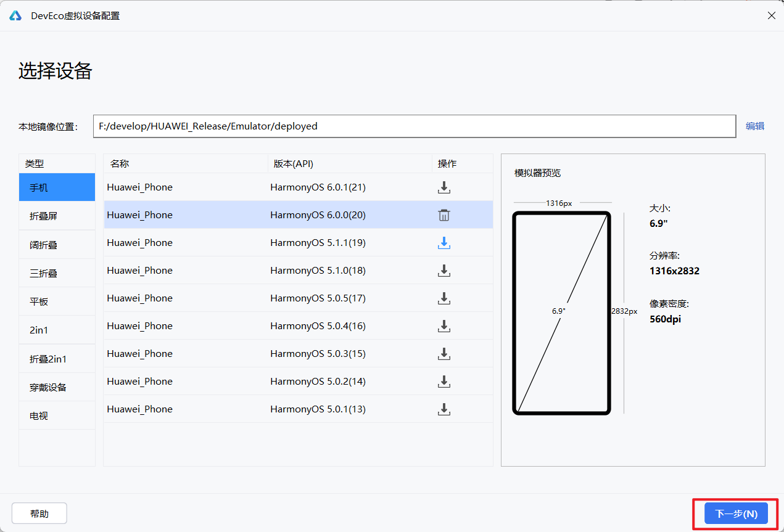Select the HarmonyOS 5.0.5(17) version cell
784x532 pixels.
pos(318,298)
